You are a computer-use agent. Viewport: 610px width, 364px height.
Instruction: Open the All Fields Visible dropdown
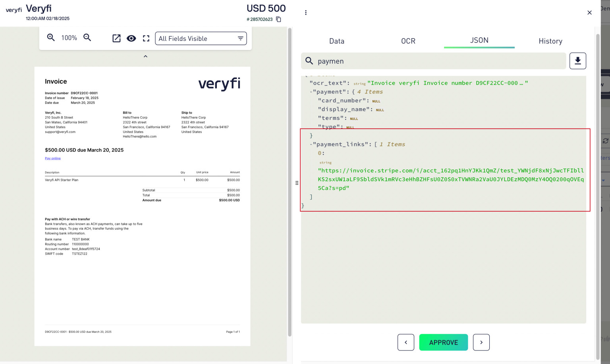coord(201,39)
